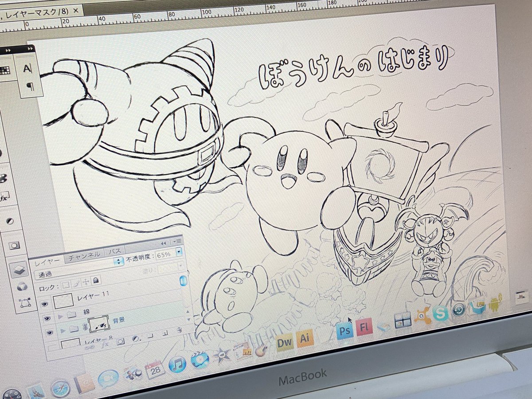Collapse the Layers panel double arrows

point(163,243)
